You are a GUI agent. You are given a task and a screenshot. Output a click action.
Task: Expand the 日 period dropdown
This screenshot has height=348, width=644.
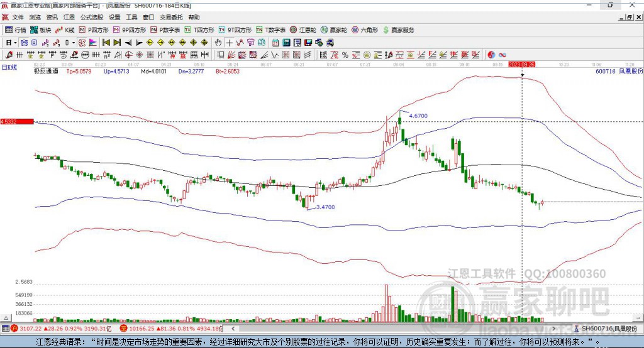(15, 43)
